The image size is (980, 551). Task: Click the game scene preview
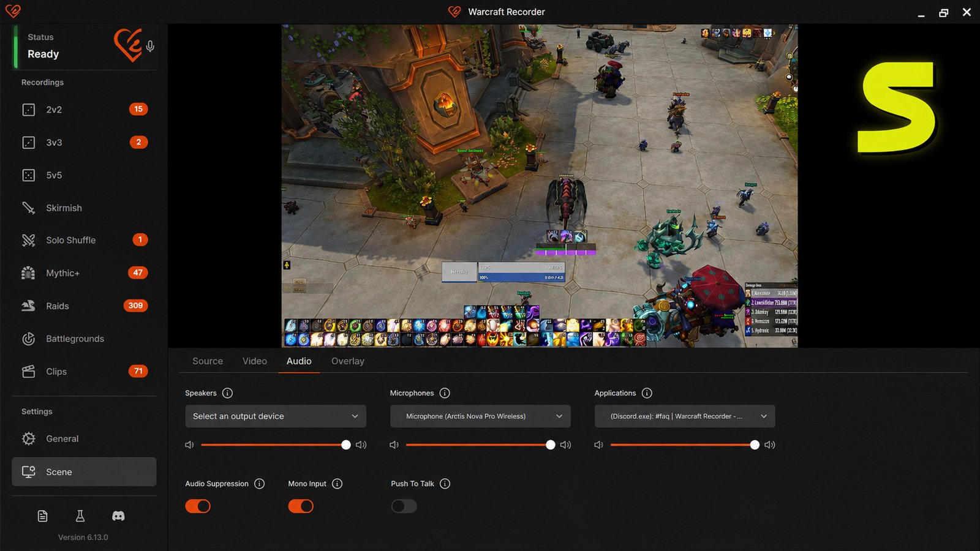point(540,186)
